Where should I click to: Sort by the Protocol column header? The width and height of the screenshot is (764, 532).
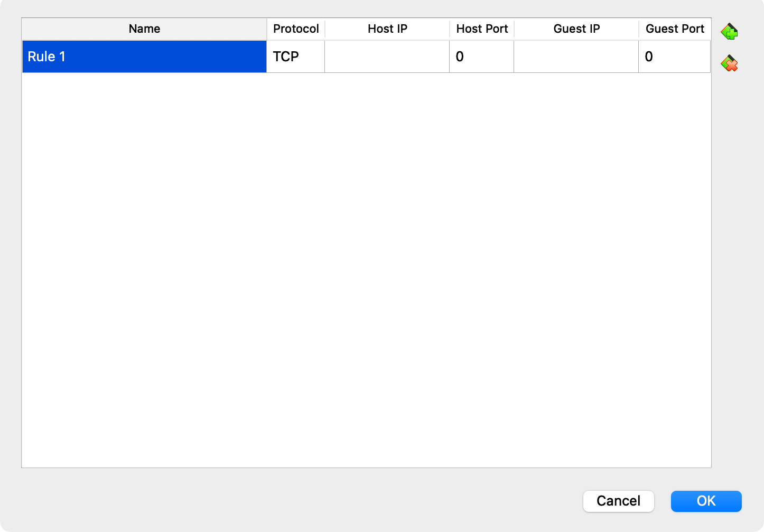(x=296, y=29)
